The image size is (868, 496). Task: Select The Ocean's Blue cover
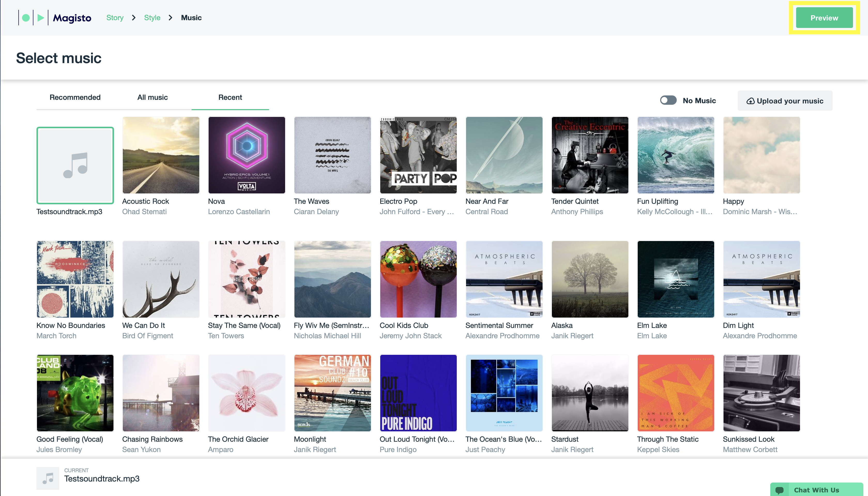[504, 393]
